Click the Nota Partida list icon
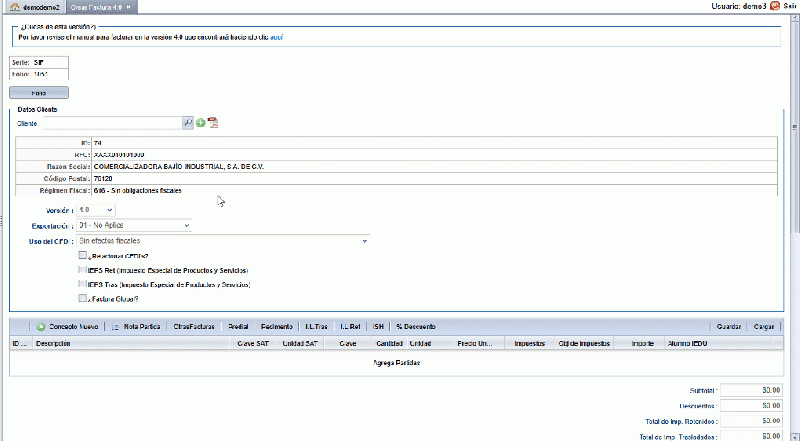This screenshot has width=800, height=441. coord(116,327)
